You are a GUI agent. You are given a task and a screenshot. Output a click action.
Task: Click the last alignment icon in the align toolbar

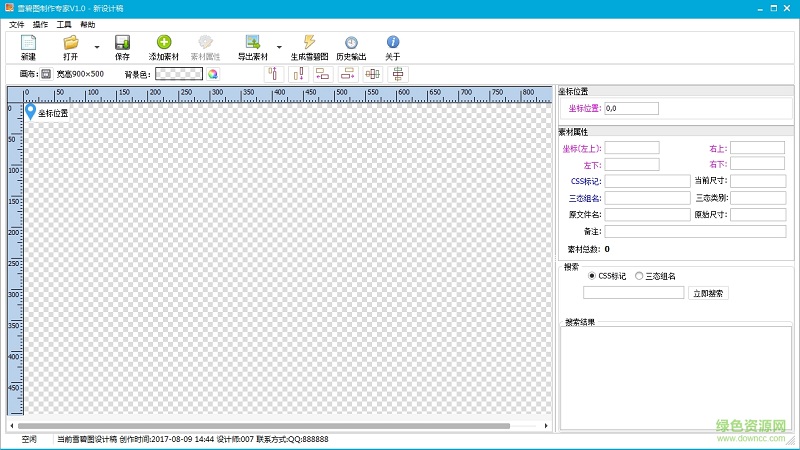[398, 74]
